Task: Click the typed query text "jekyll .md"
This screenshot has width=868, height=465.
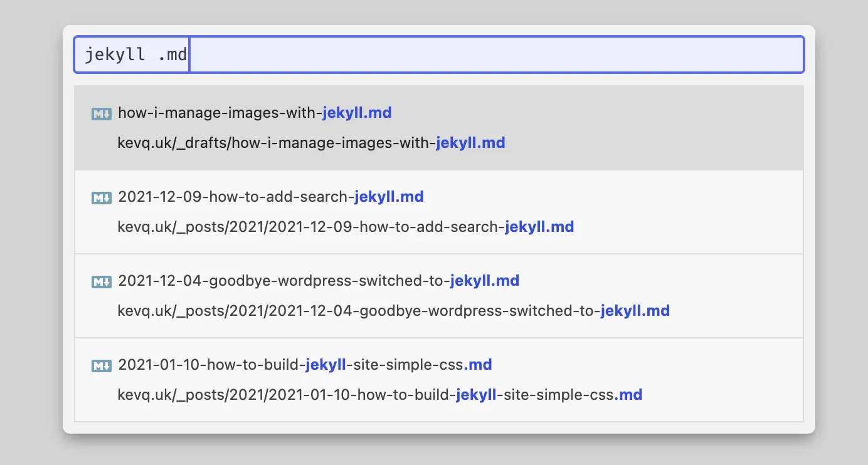Action: coord(135,55)
